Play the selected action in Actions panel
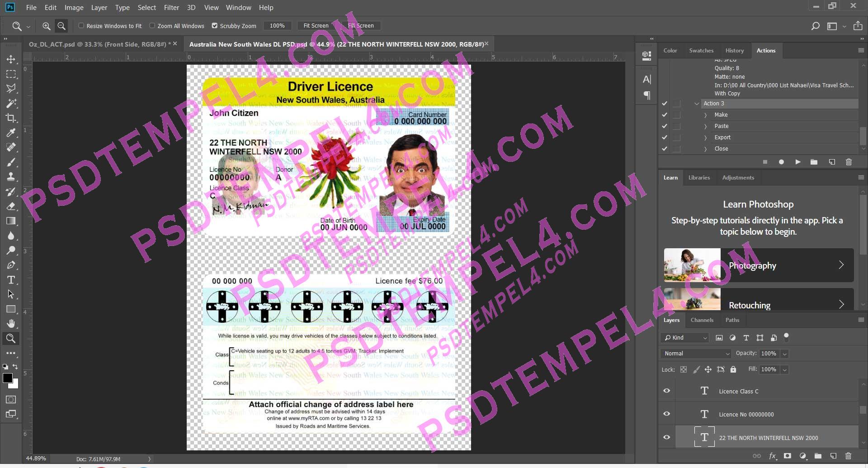This screenshot has height=468, width=868. [798, 162]
